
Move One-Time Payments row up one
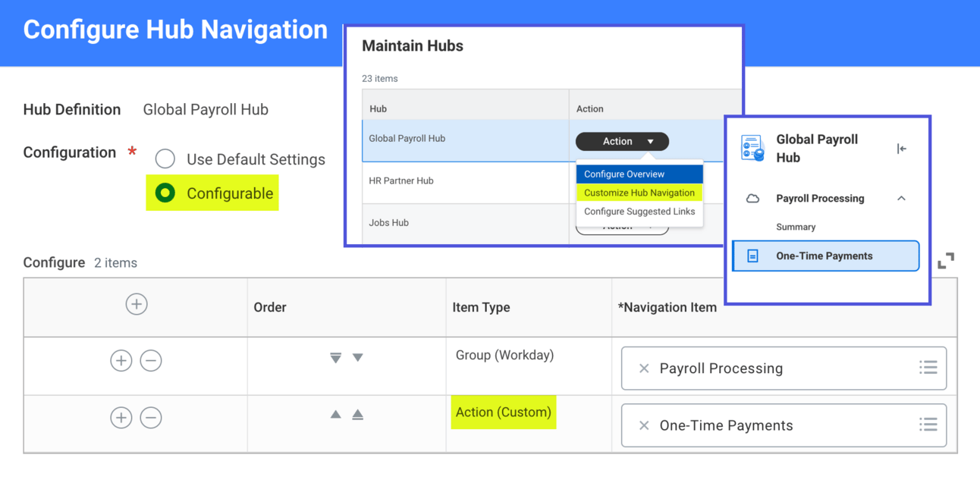point(335,415)
